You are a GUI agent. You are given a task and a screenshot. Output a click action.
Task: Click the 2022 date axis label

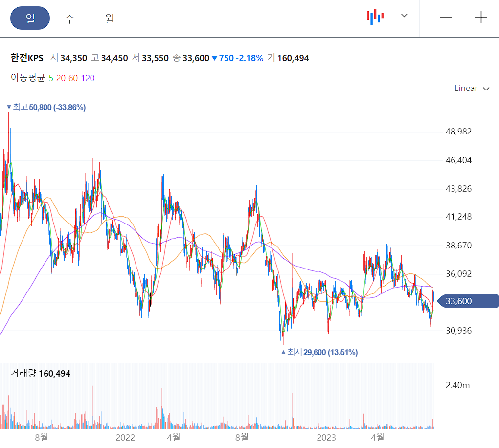point(125,438)
